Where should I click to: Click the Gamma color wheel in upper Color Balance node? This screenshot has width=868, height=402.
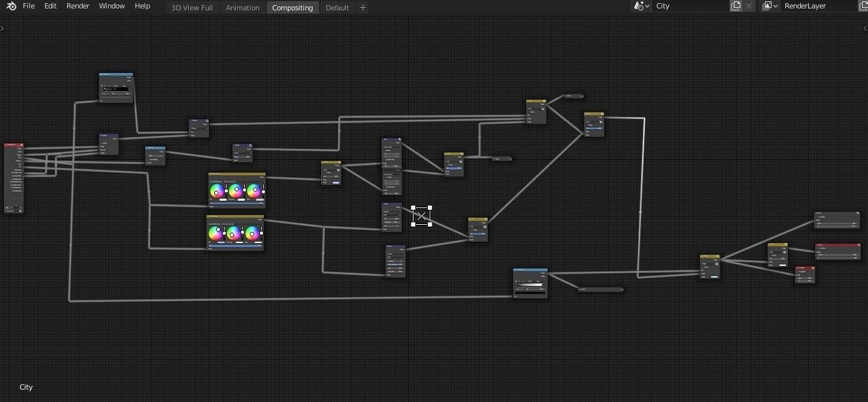[236, 191]
